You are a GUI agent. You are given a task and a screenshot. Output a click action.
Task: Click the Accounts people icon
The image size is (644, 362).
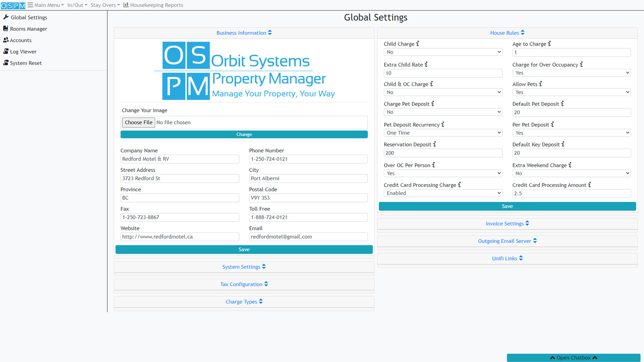(6, 40)
